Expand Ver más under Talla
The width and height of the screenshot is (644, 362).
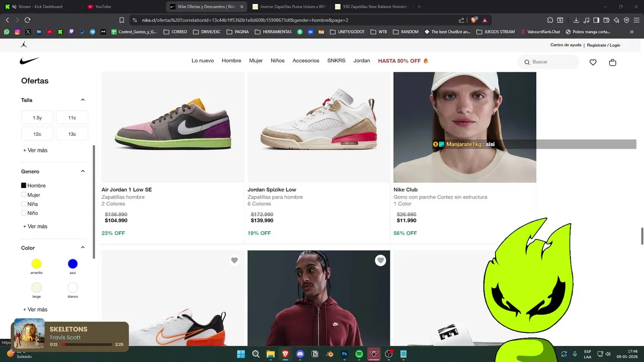tap(35, 150)
